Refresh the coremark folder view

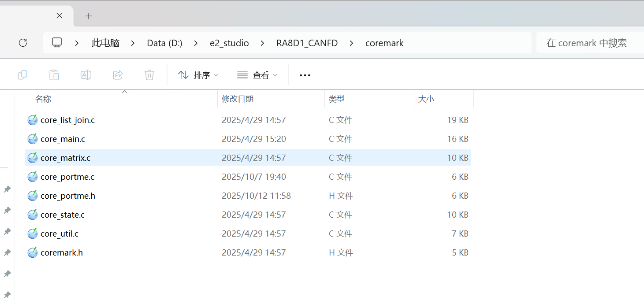[x=23, y=43]
